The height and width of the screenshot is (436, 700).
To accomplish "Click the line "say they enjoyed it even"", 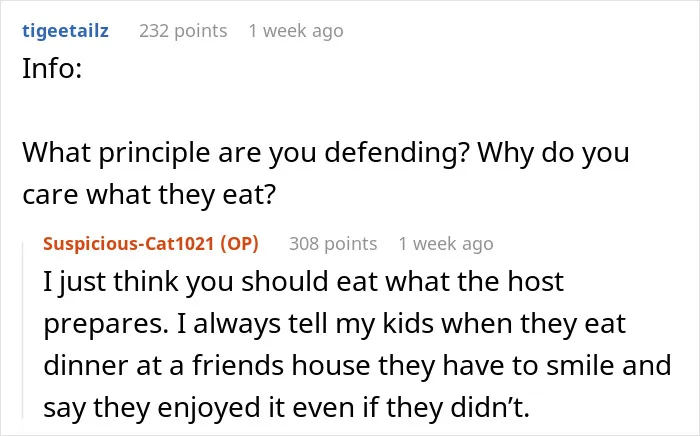I will point(286,407).
